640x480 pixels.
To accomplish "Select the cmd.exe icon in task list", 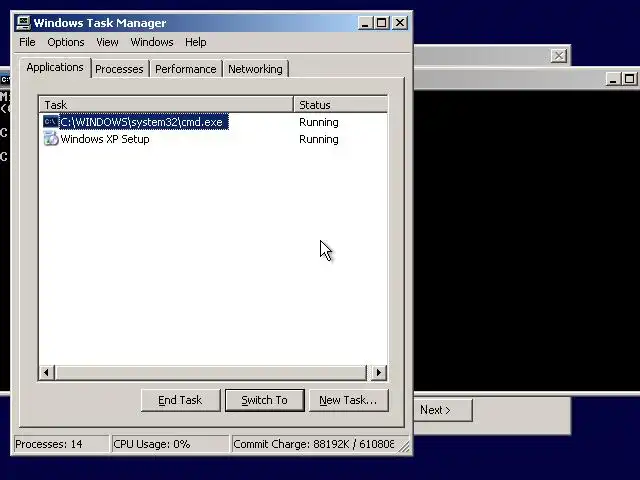I will [x=51, y=122].
